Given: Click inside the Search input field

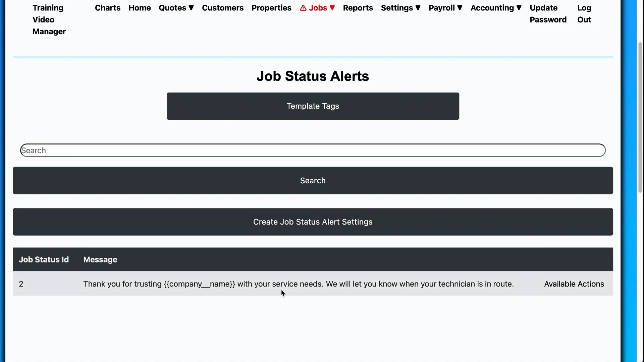Looking at the screenshot, I should (312, 150).
